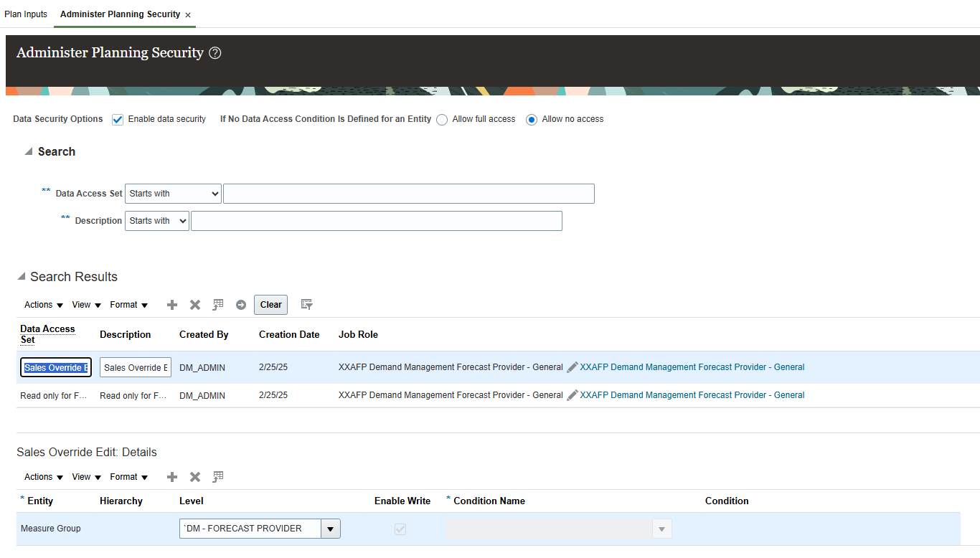Screen dimensions: 980x558
Task: Open Administer Planning Security help
Action: coord(215,52)
